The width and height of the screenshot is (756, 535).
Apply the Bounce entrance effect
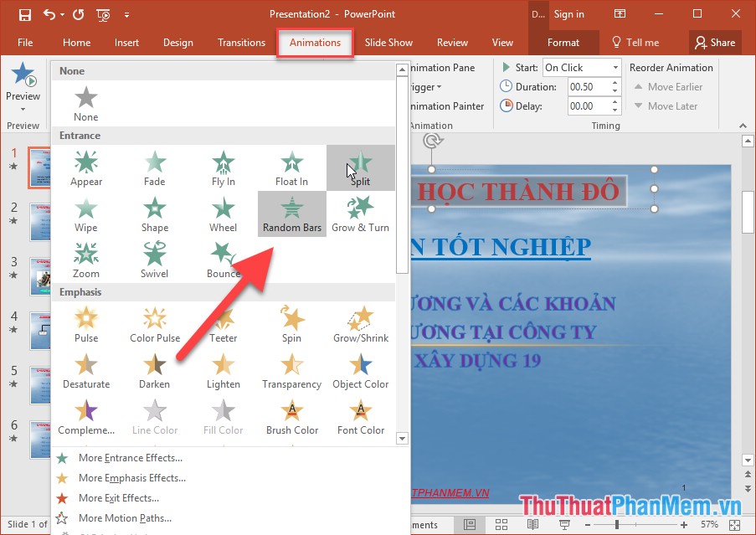coord(223,259)
